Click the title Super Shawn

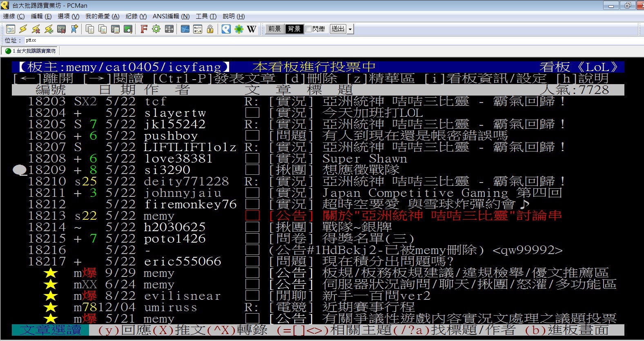click(x=365, y=158)
